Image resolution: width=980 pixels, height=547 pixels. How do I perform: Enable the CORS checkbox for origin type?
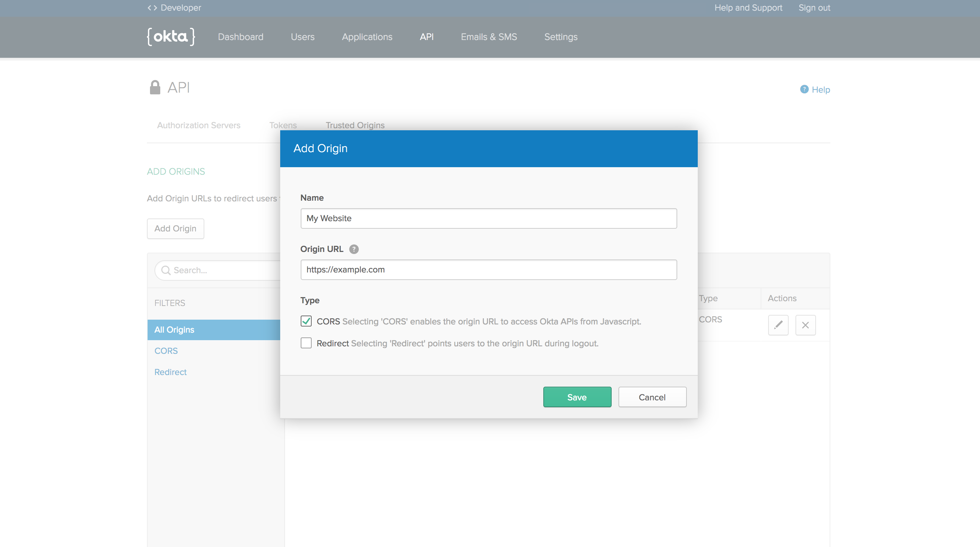point(306,321)
